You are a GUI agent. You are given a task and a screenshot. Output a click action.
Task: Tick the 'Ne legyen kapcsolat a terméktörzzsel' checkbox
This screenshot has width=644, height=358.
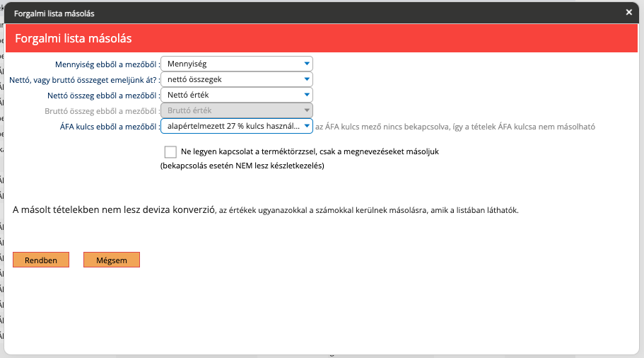[170, 151]
